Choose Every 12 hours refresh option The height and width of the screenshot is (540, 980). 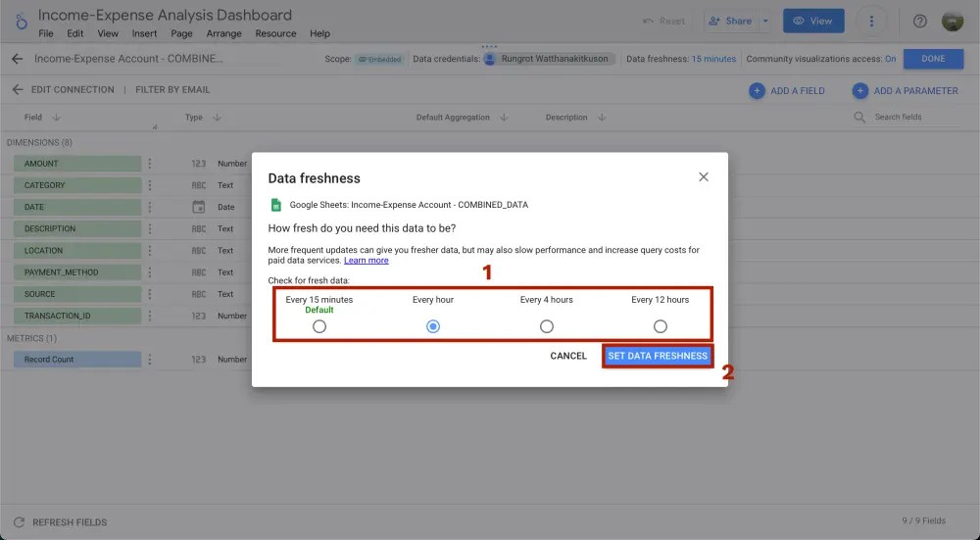coord(661,326)
